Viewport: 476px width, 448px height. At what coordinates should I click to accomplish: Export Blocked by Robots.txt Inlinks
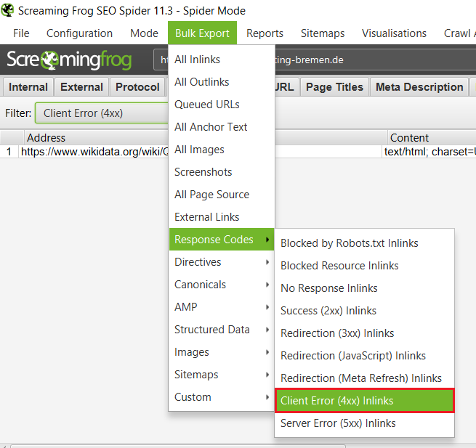(364, 243)
